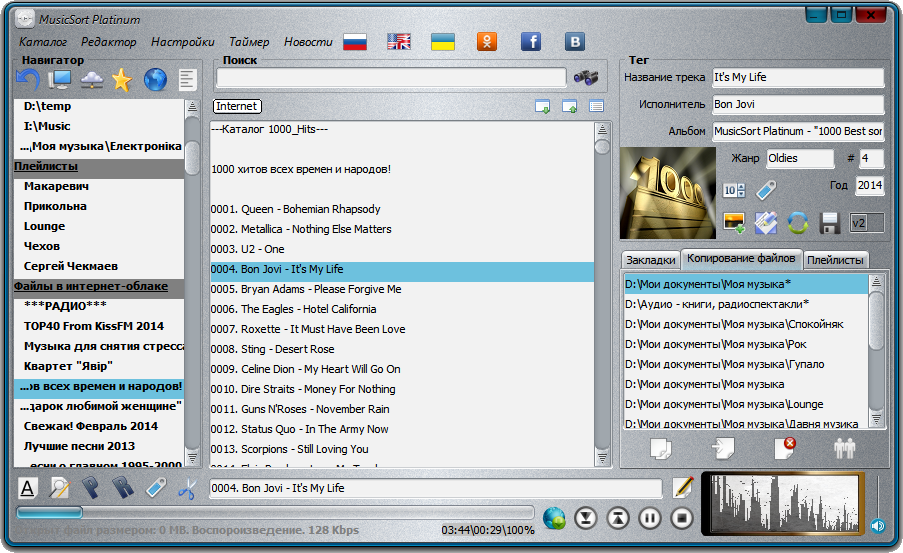
Task: Click the second window icon with up arrow above the catalog
Action: [570, 107]
